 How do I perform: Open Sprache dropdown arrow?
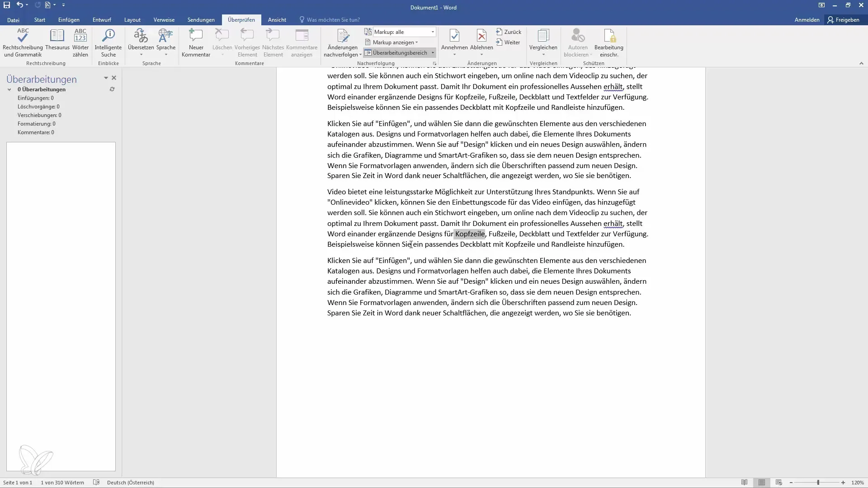coord(166,55)
